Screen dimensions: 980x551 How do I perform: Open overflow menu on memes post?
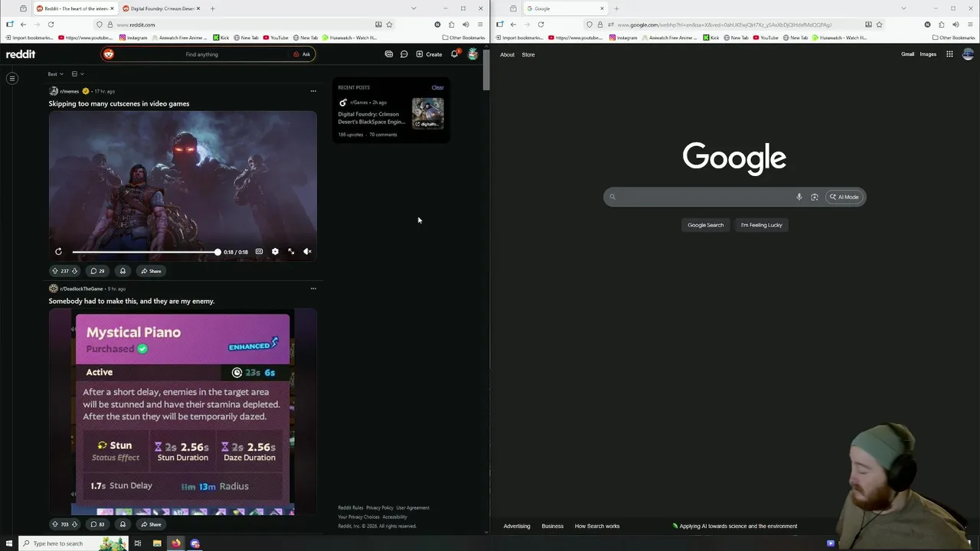coord(313,91)
